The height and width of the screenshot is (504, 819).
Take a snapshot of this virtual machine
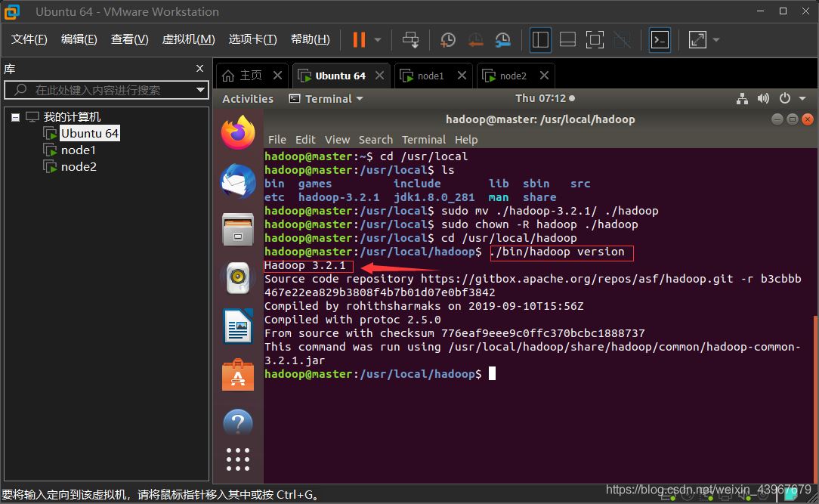447,39
